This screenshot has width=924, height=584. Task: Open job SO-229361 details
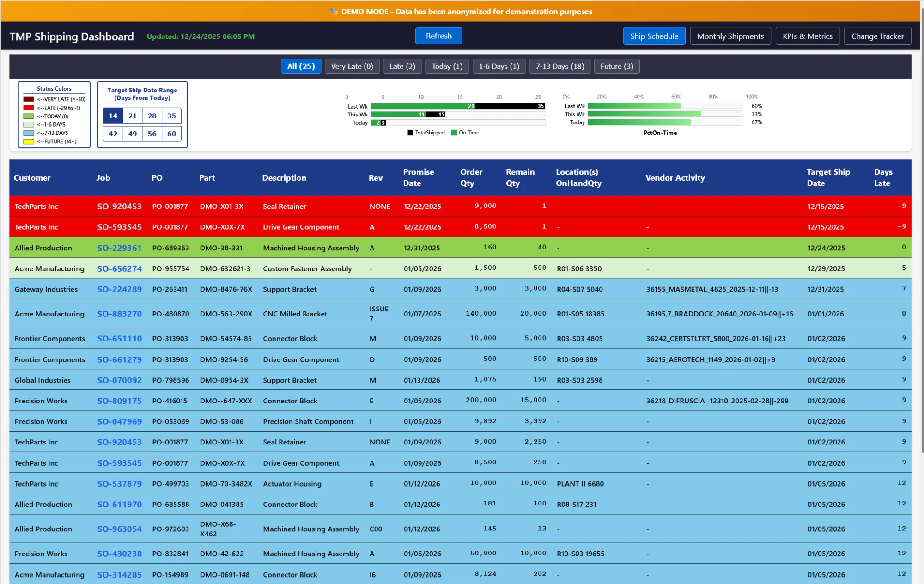pyautogui.click(x=119, y=248)
